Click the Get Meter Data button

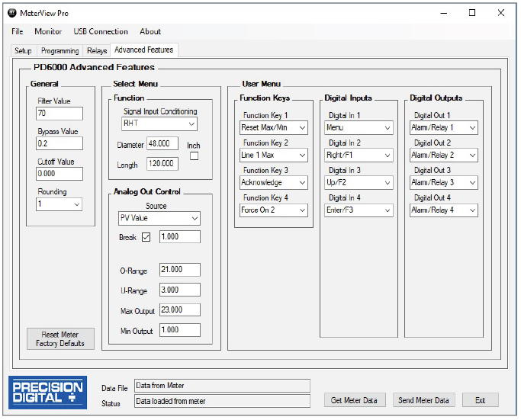click(355, 400)
